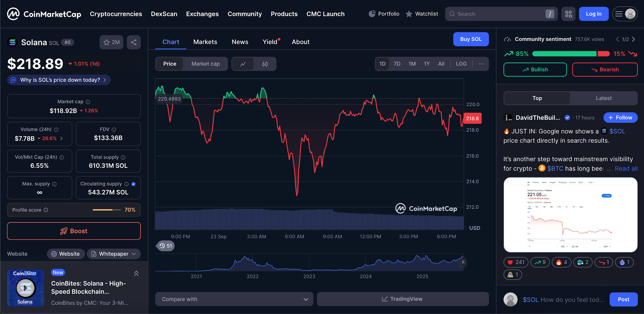The image size is (644, 314).
Task: Collapse the CoinBites panel with chevrons
Action: pyautogui.click(x=136, y=273)
